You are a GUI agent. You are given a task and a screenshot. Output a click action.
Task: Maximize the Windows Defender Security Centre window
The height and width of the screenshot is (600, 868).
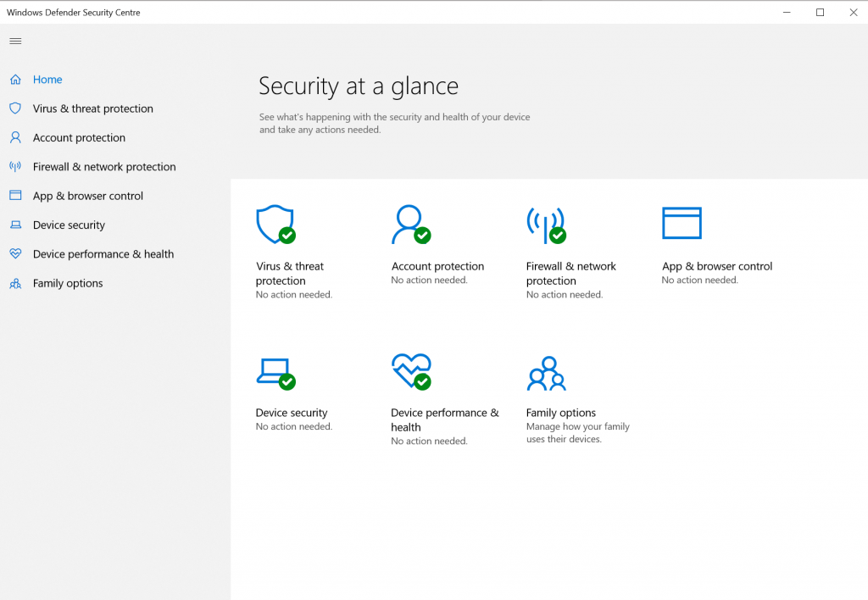click(820, 12)
